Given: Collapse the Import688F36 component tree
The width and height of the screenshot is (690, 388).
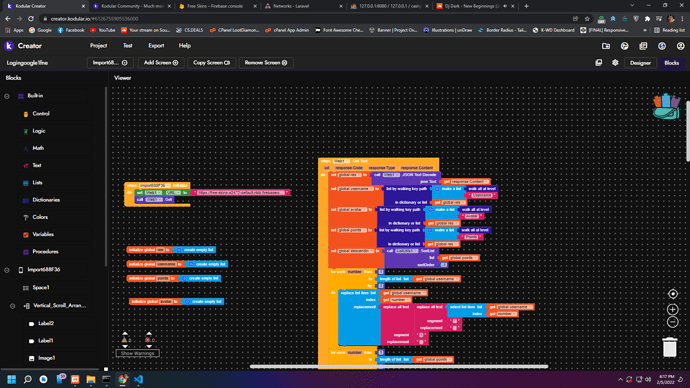Looking at the screenshot, I should click(x=7, y=270).
